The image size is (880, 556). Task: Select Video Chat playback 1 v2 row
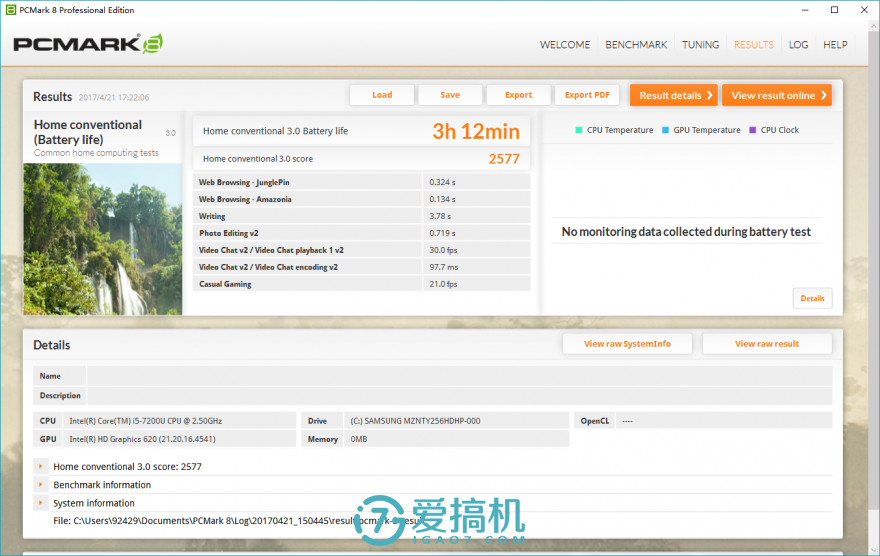coord(361,250)
